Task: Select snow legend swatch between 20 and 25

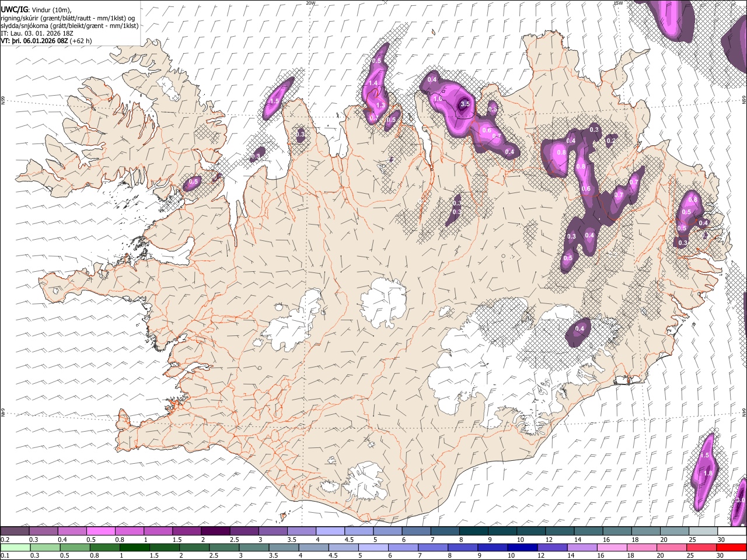Action: point(675,531)
